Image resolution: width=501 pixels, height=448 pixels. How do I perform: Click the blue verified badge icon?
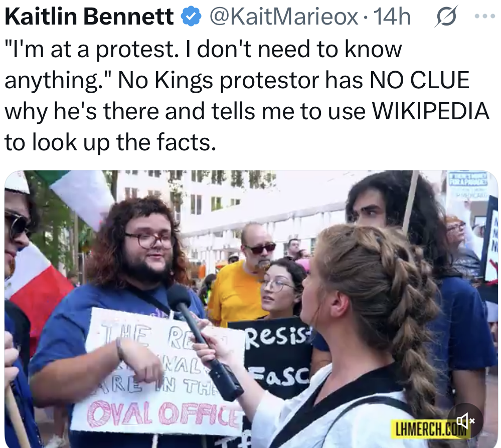[191, 17]
